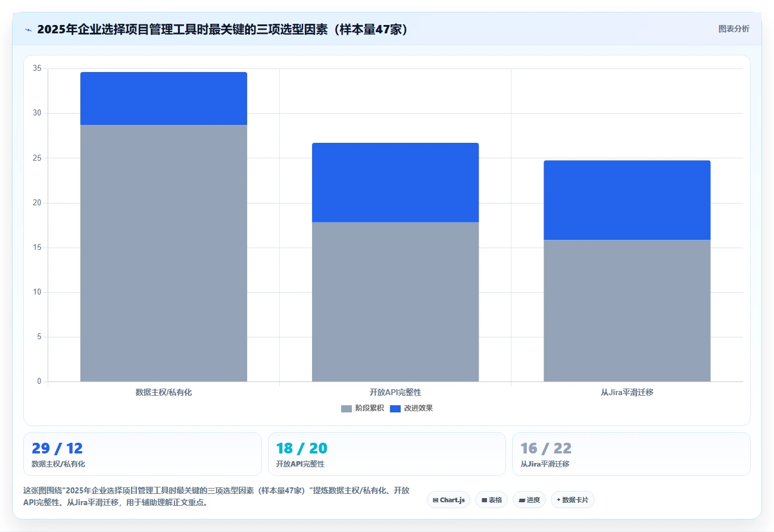Click the description paragraph starting 这张图围绕

[x=216, y=496]
